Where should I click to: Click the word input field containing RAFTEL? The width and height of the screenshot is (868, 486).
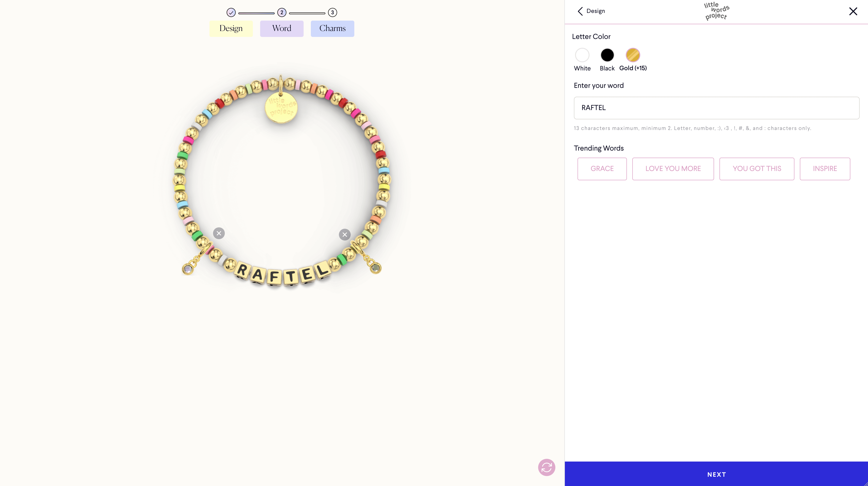point(716,108)
